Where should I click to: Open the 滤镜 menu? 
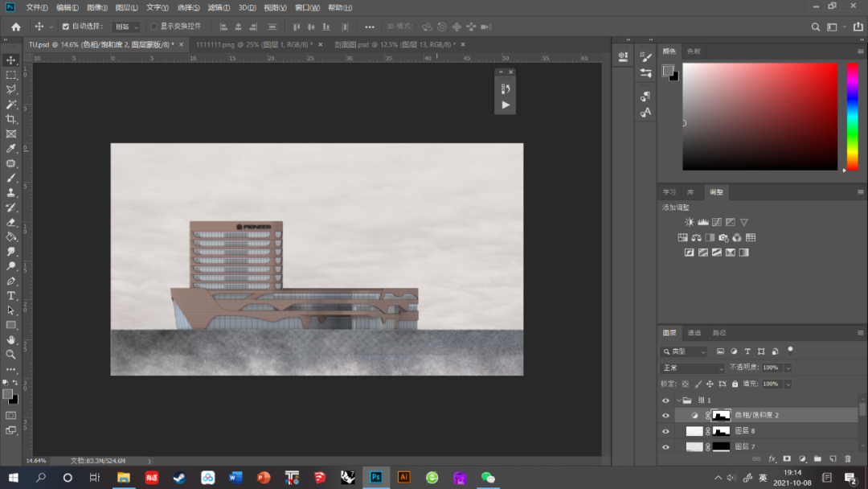click(x=218, y=8)
